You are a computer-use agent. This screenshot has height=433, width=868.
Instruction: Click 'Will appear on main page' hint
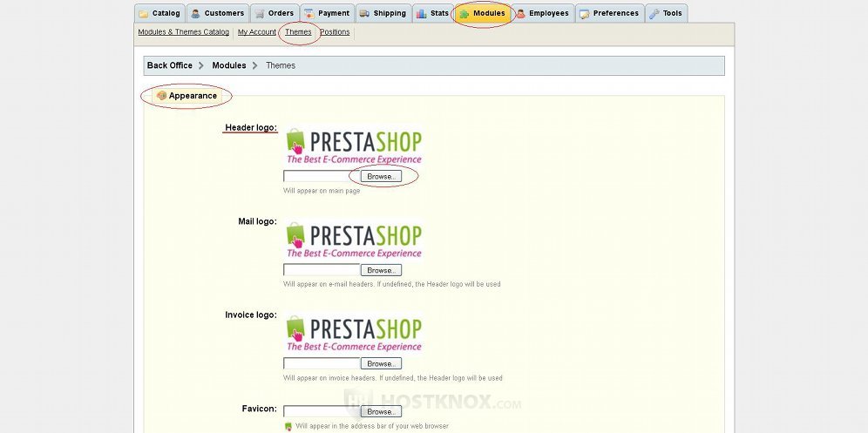pyautogui.click(x=322, y=191)
